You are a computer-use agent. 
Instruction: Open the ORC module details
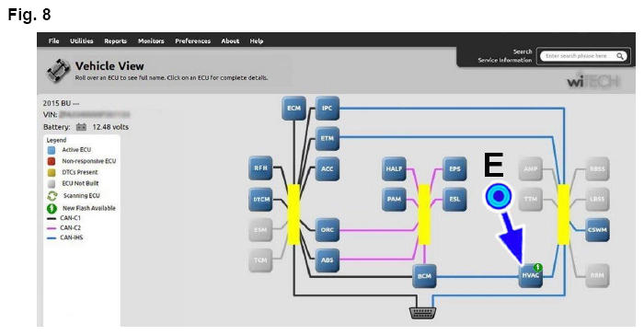(328, 230)
